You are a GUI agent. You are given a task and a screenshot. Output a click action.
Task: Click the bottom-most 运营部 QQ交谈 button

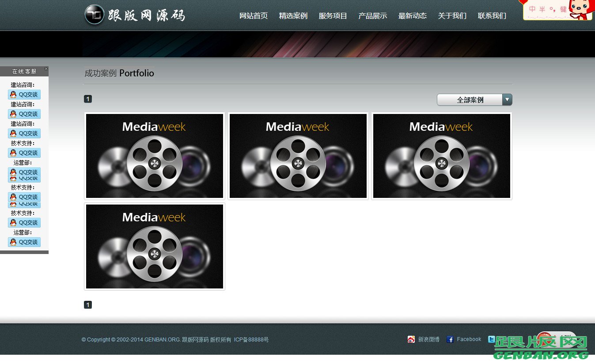(24, 242)
